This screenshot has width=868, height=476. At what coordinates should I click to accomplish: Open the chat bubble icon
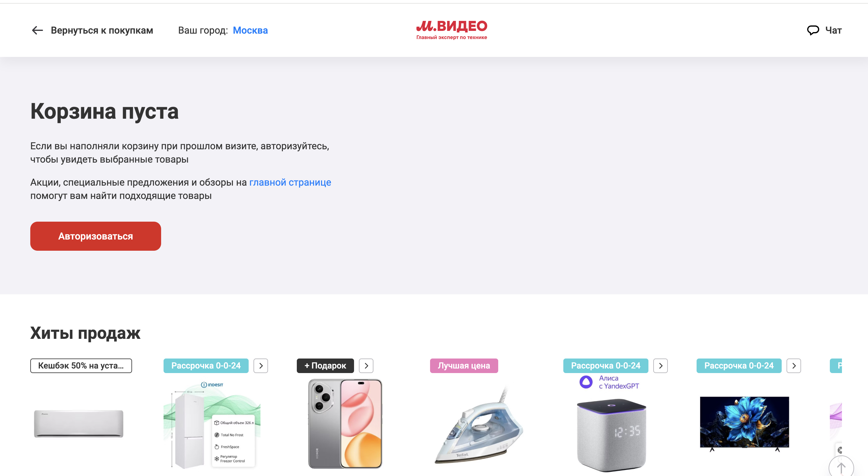pyautogui.click(x=813, y=30)
